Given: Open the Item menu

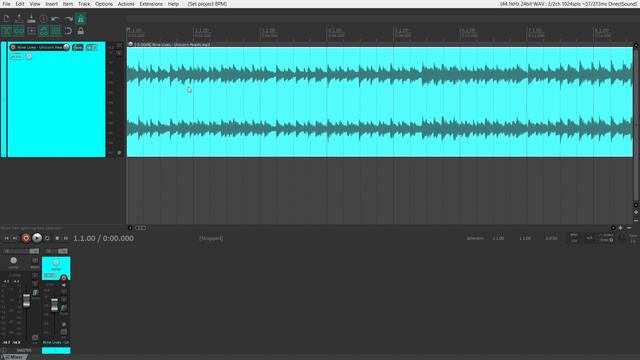Looking at the screenshot, I should click(x=68, y=4).
